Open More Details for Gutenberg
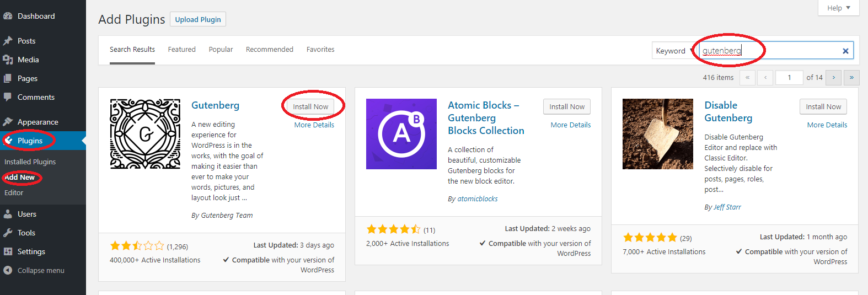This screenshot has width=868, height=295. (x=314, y=125)
